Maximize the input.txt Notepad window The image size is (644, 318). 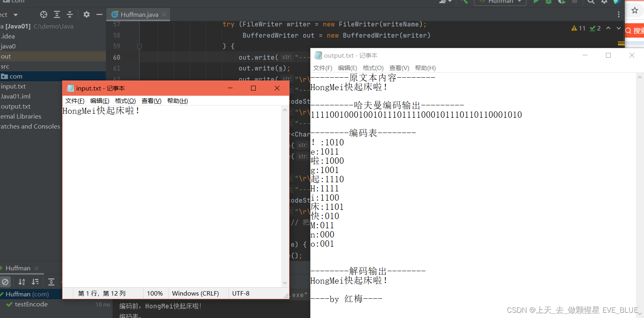[x=253, y=88]
